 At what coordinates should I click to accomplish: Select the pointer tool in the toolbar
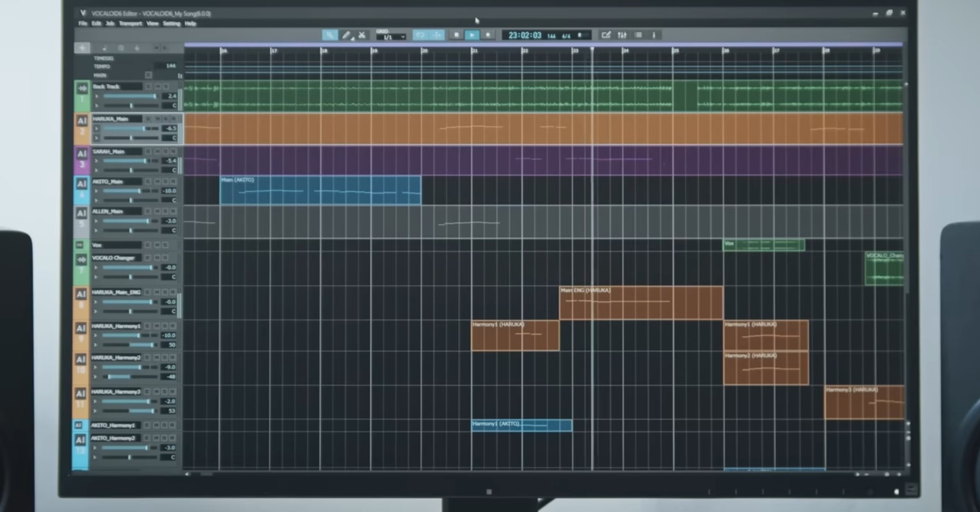329,35
